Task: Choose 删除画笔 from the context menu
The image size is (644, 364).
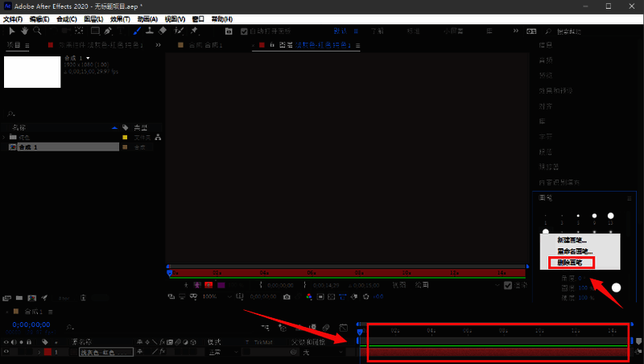Action: pos(570,262)
